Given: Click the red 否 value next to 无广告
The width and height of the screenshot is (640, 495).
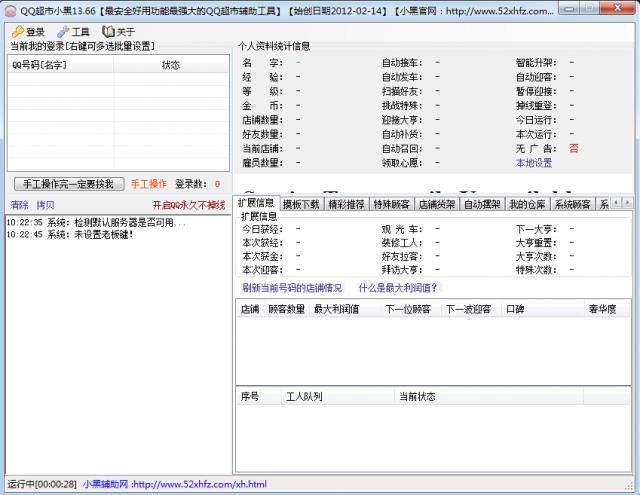Looking at the screenshot, I should pyautogui.click(x=574, y=149).
